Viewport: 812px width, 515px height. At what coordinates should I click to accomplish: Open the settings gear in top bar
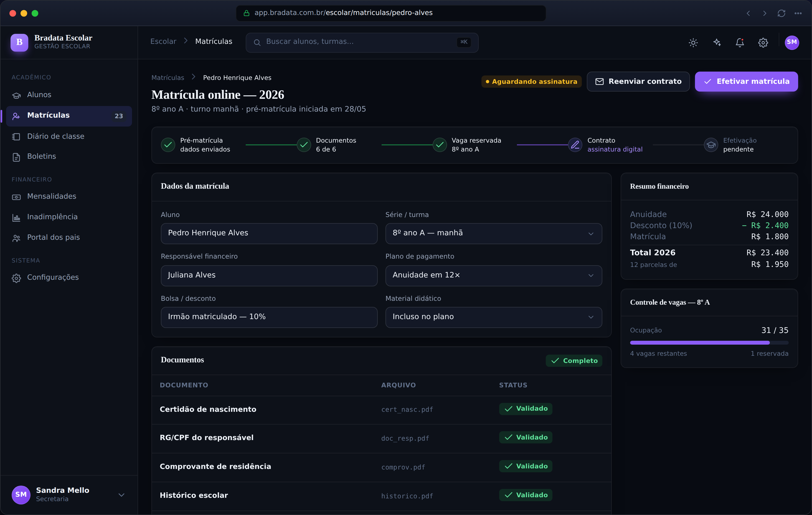coord(763,42)
